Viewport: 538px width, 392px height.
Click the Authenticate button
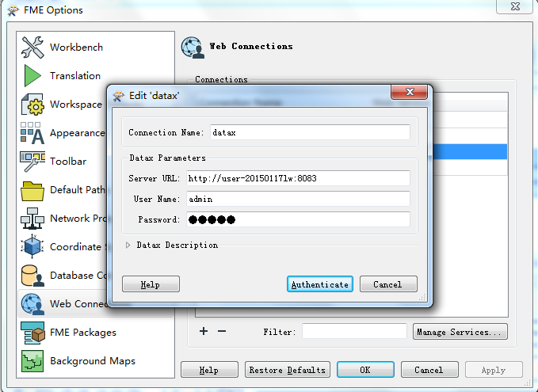point(320,284)
